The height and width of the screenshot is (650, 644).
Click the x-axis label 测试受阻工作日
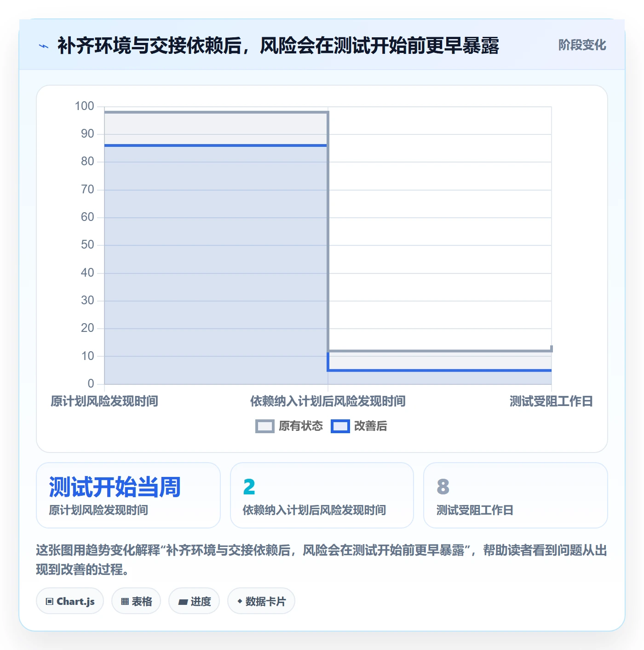tap(551, 401)
